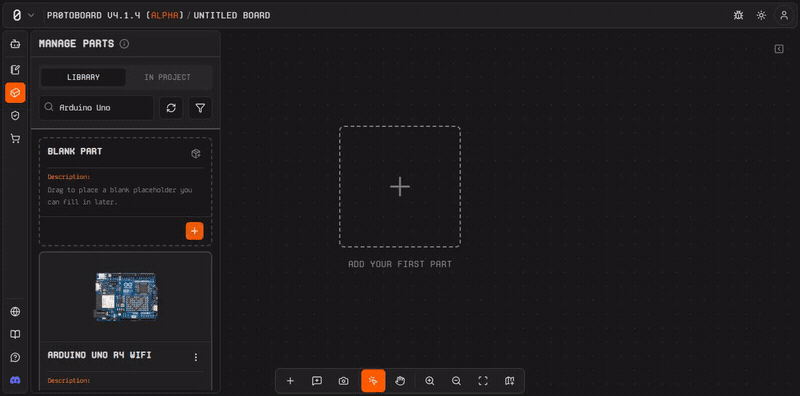Take a canvas screenshot camera icon
Image resolution: width=800 pixels, height=396 pixels.
pos(344,381)
